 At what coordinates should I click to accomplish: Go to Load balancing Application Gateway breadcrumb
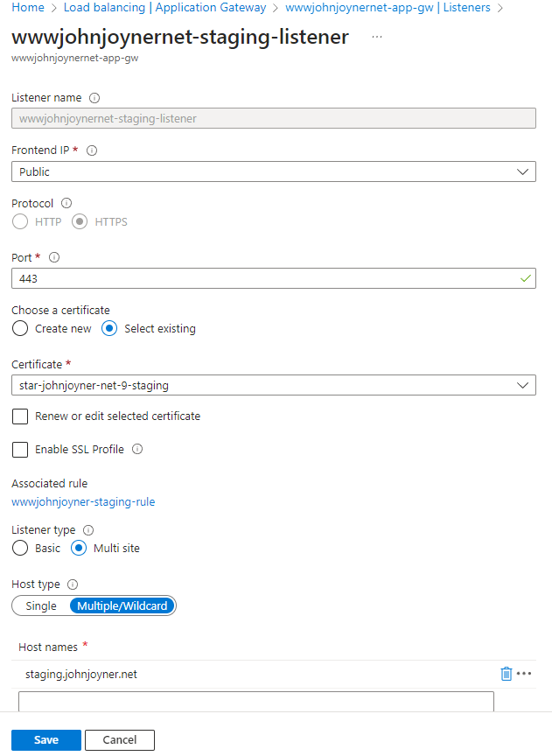[x=164, y=8]
